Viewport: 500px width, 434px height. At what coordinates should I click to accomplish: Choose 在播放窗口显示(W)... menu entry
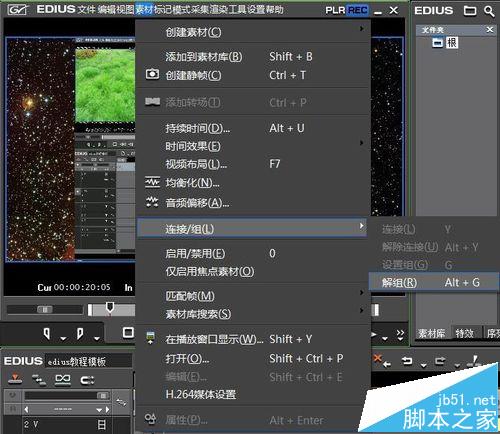pyautogui.click(x=253, y=339)
